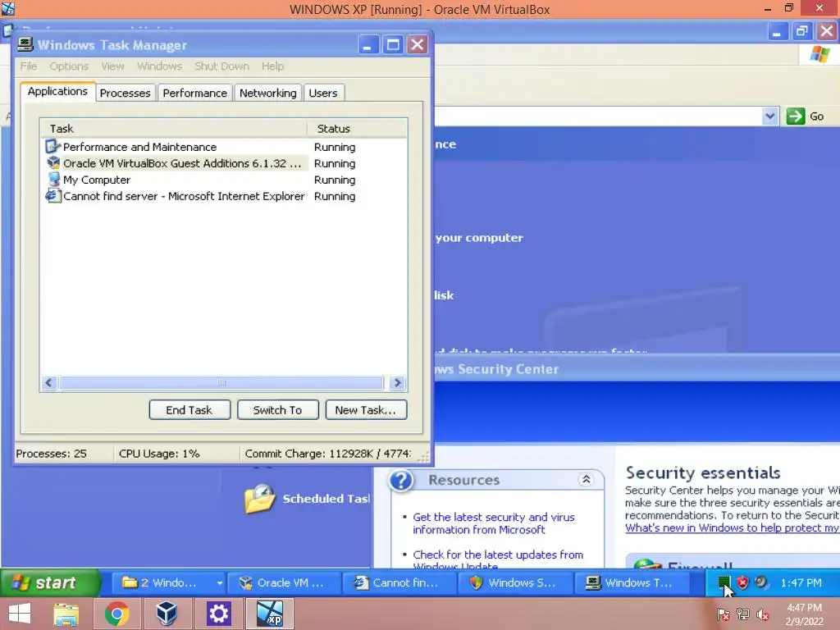This screenshot has height=630, width=840.
Task: Switch to Windows Security Center taskbar button
Action: click(x=515, y=582)
